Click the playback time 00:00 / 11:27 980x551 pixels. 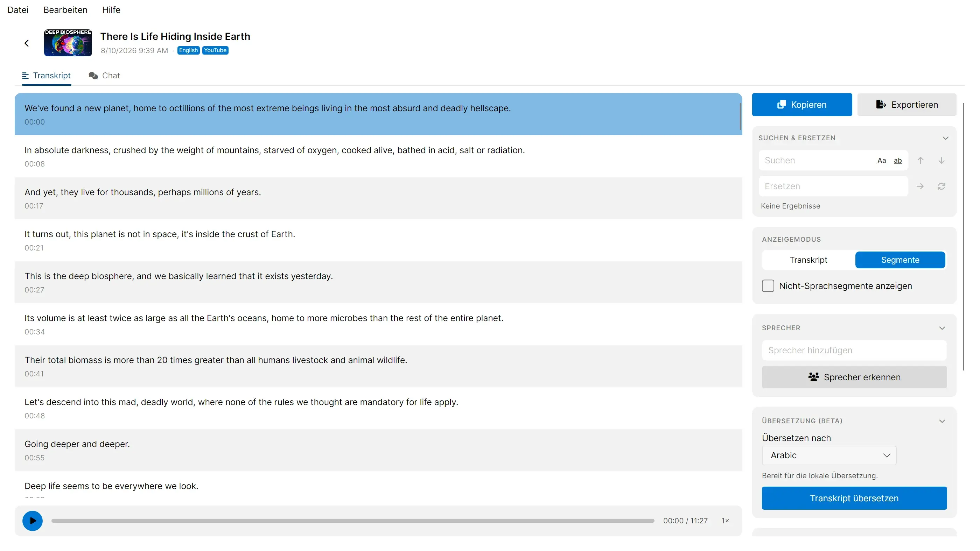[x=685, y=521]
